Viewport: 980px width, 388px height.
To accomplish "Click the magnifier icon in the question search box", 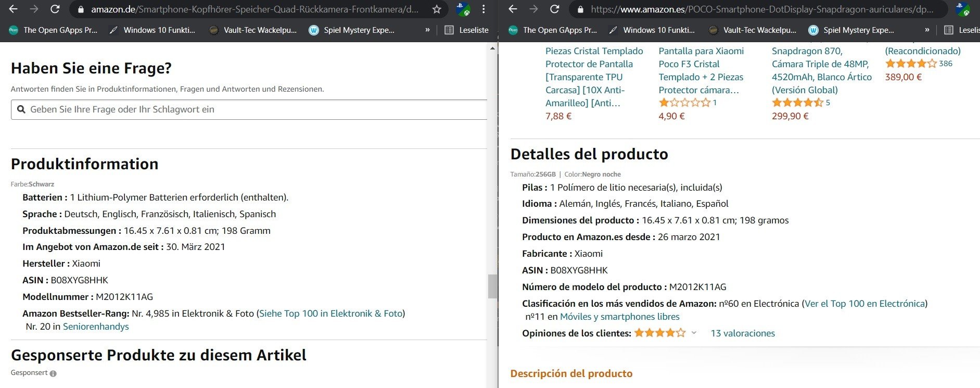I will [21, 109].
